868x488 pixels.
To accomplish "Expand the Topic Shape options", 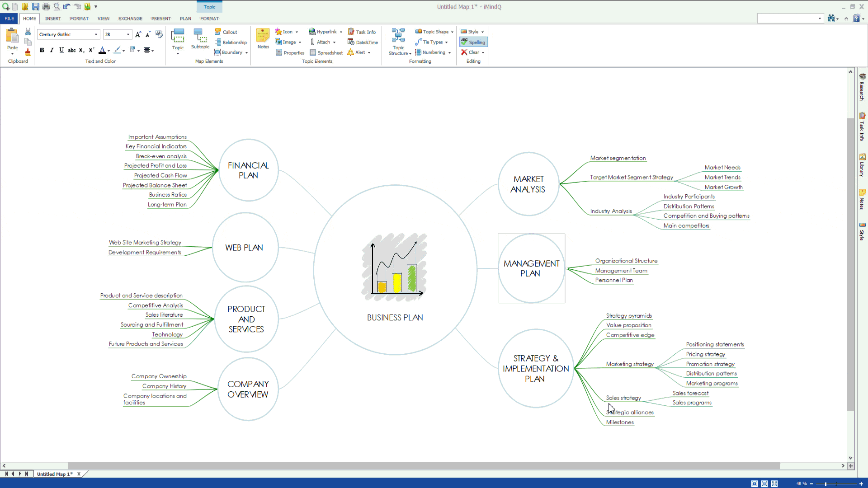I will (453, 32).
